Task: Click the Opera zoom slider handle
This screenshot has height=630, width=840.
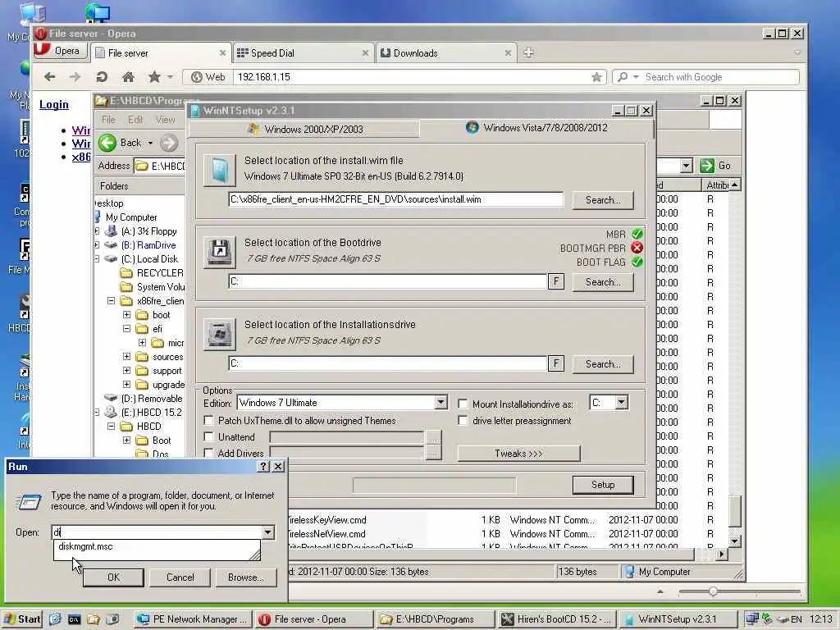Action: (713, 591)
